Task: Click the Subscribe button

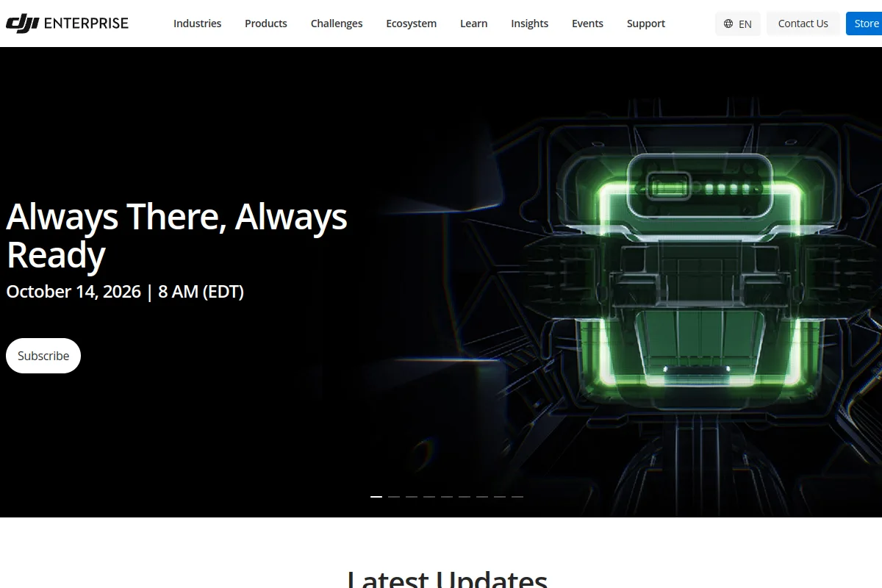Action: [43, 356]
